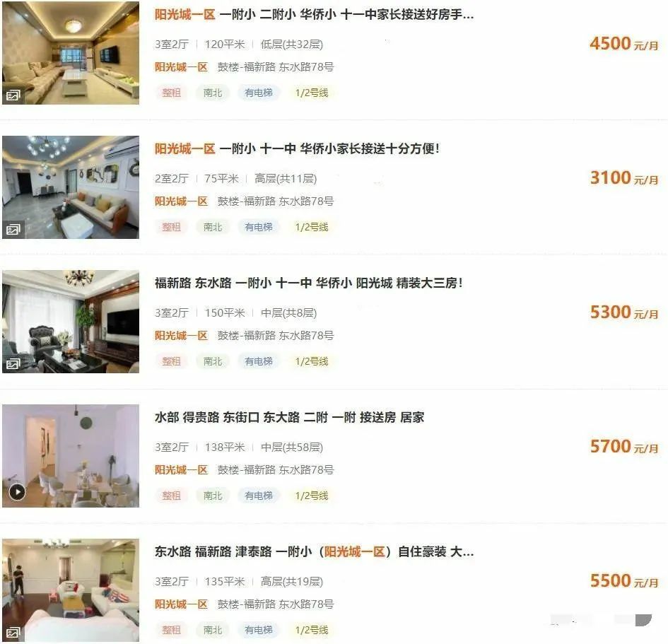Click 阳光城一区 community link under 135平米 listing
Image resolution: width=668 pixels, height=644 pixels.
click(x=181, y=604)
